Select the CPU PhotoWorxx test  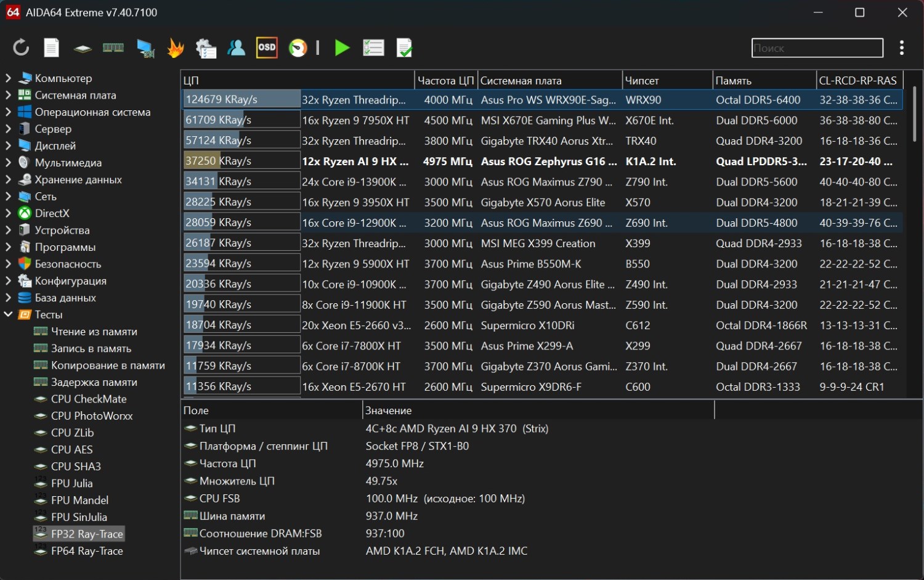tap(91, 416)
